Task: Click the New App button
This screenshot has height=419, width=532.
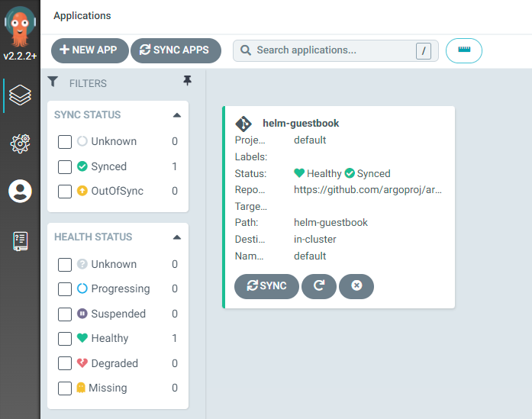Action: [x=90, y=50]
